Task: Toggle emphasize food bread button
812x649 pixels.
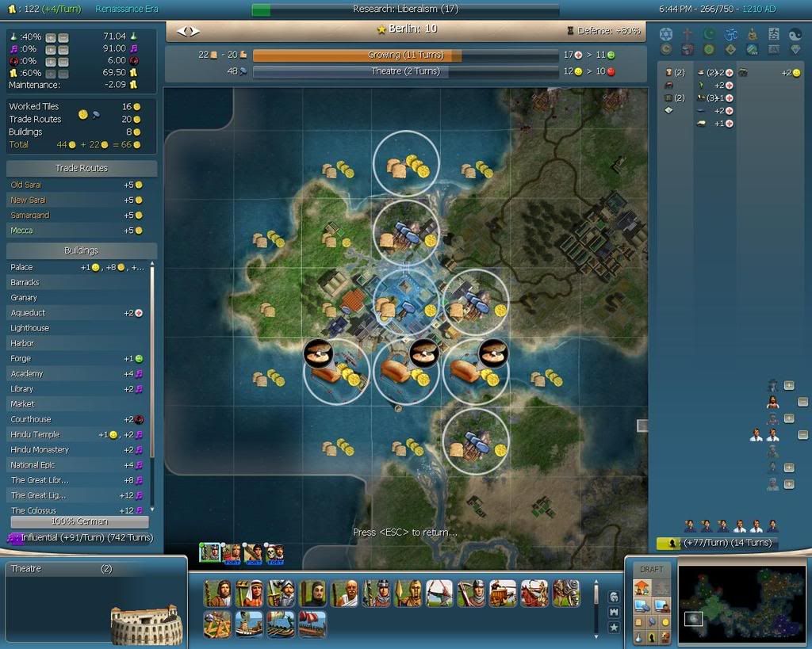Action: pyautogui.click(x=638, y=622)
